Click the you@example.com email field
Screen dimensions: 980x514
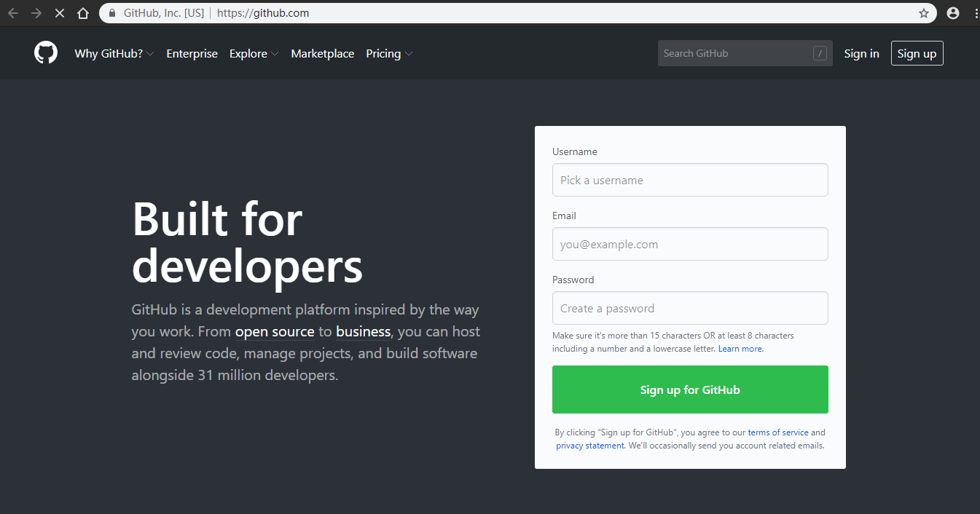pos(690,244)
